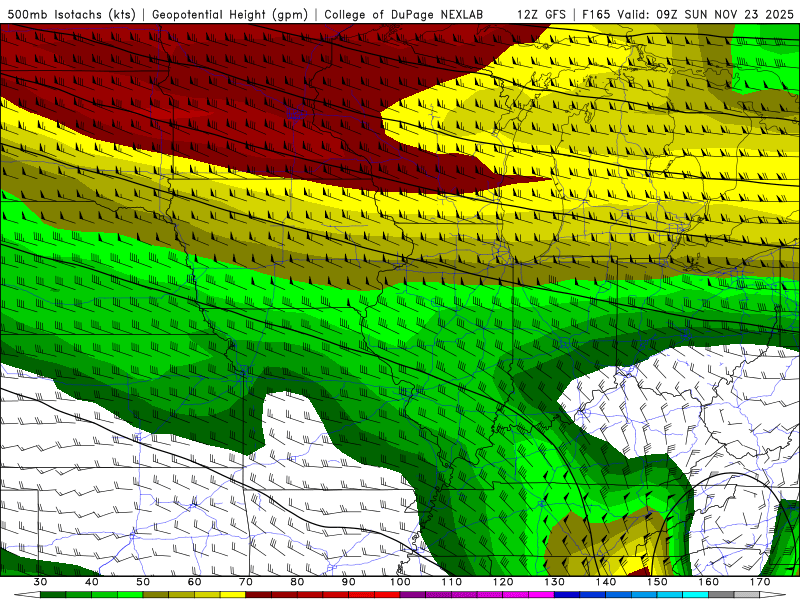800x600 pixels.
Task: Pick the 130 tick label on the legend
Action: coord(555,582)
